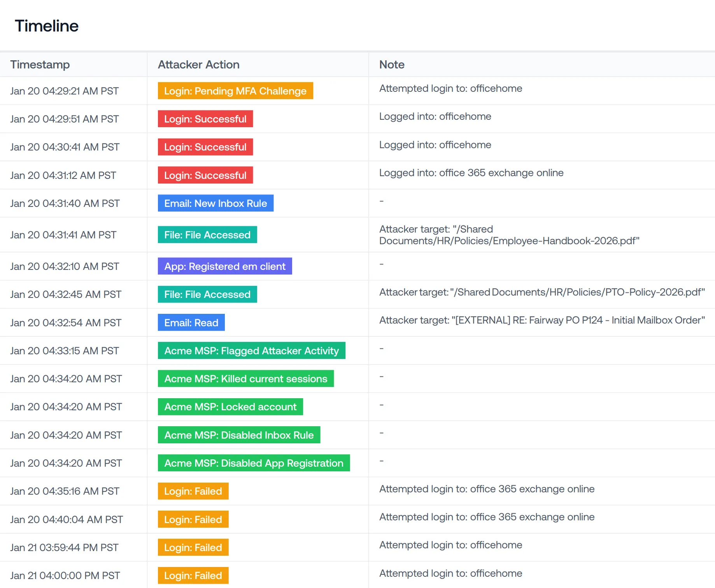Select timestamp Jan 20 04:30:41 AM PST

[x=65, y=147]
